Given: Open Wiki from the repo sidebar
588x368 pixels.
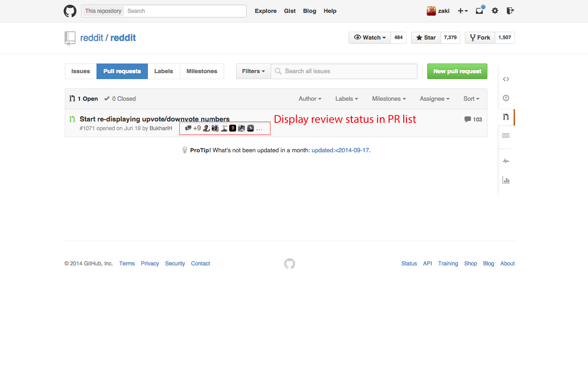Looking at the screenshot, I should pos(506,136).
